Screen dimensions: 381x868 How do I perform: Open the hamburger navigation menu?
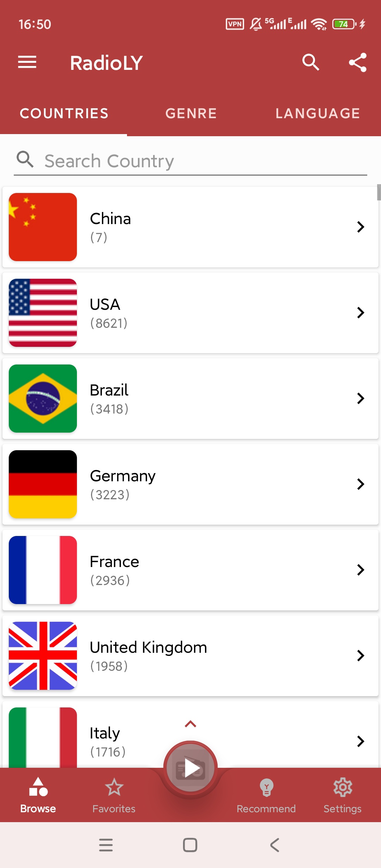coord(27,62)
